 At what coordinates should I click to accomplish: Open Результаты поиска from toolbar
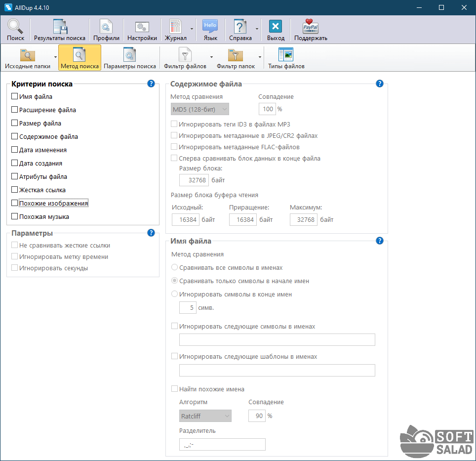pyautogui.click(x=60, y=27)
